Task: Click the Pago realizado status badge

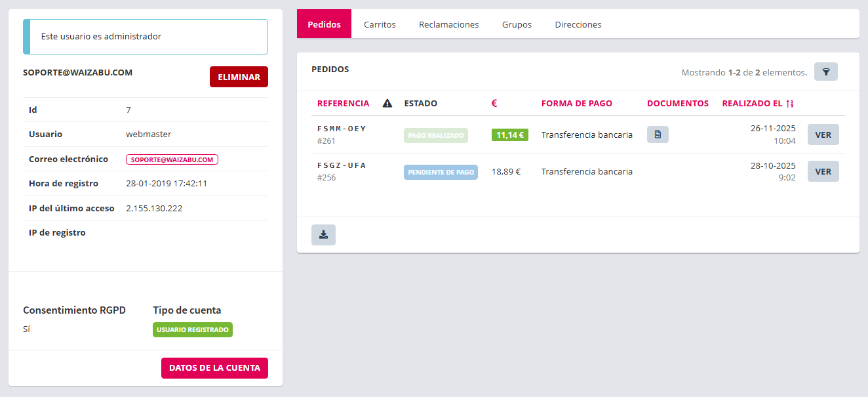Action: click(x=435, y=135)
